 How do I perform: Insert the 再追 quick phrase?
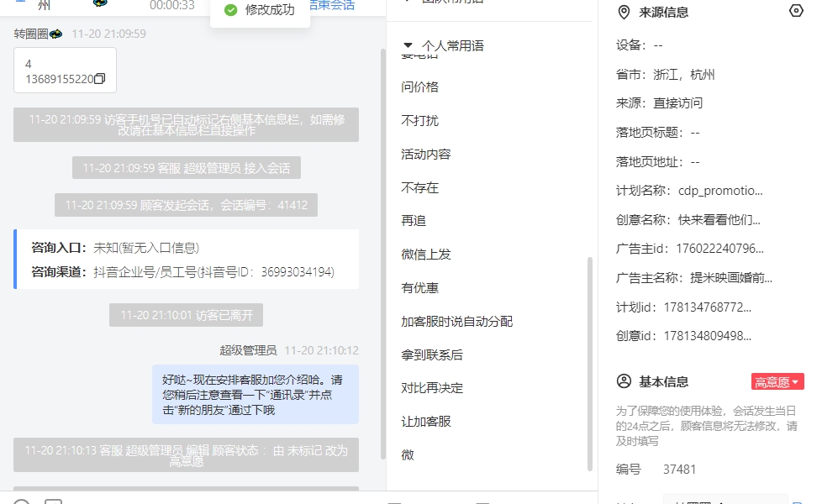click(x=414, y=221)
